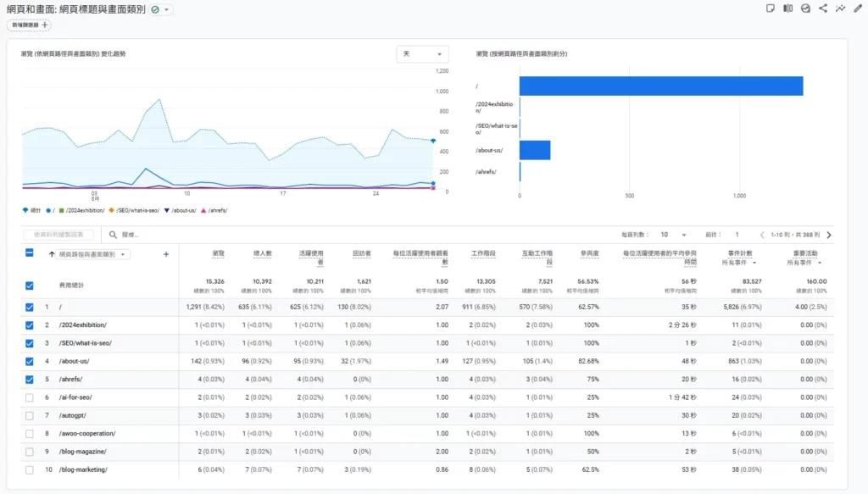Click the customize report square icon
This screenshot has width=868, height=494.
tap(770, 8)
